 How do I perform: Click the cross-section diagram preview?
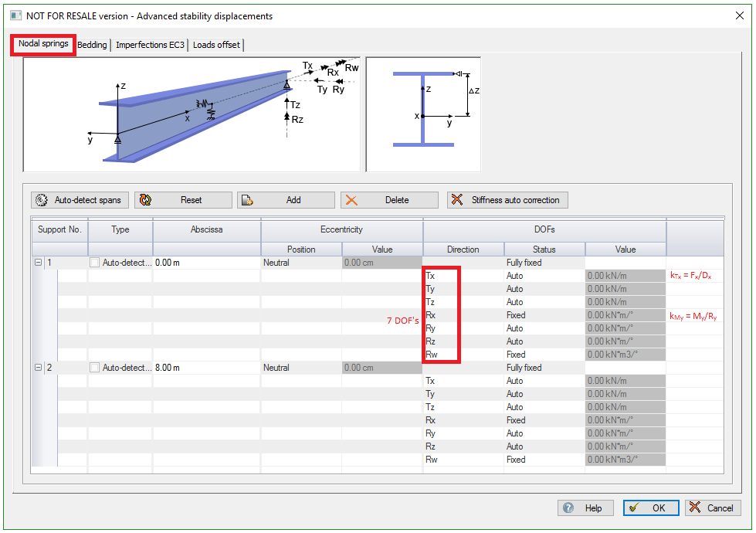[422, 114]
